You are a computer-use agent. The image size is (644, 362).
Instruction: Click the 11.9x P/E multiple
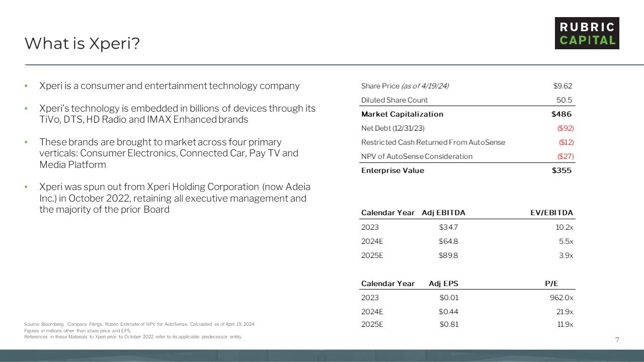click(x=564, y=324)
